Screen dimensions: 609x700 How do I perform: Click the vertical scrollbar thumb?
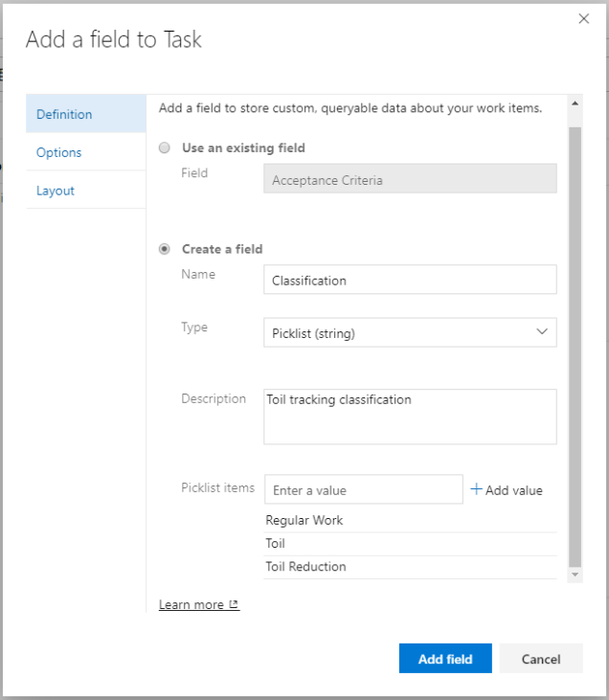point(575,347)
